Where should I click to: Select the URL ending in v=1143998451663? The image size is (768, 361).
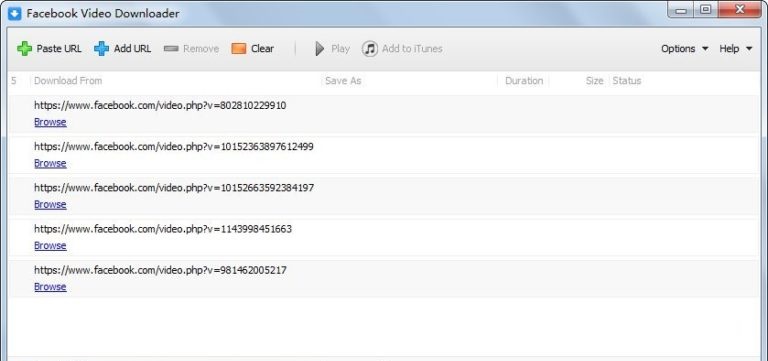click(x=163, y=229)
